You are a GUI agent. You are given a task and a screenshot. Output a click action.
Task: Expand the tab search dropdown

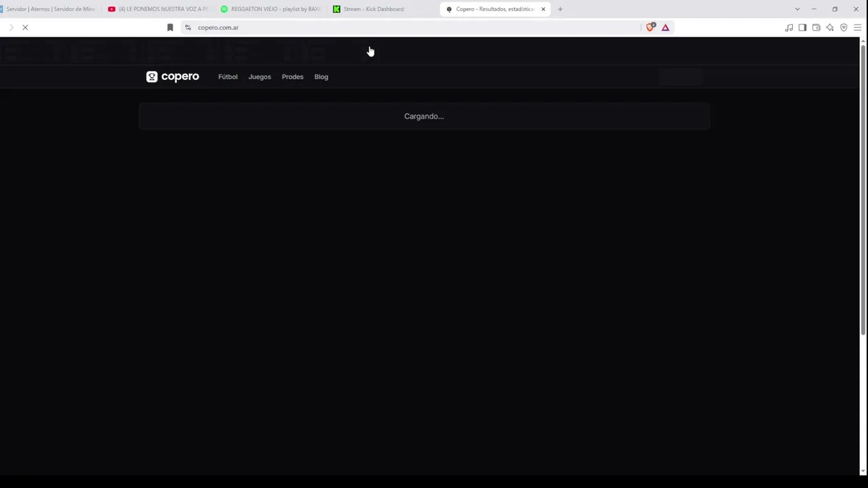coord(797,9)
